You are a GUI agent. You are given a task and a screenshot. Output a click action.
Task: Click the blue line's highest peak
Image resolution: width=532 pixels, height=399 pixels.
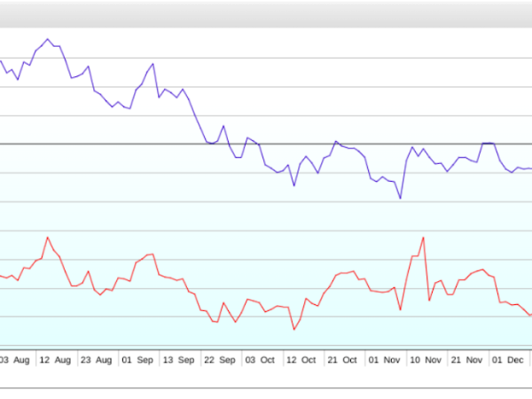point(48,39)
